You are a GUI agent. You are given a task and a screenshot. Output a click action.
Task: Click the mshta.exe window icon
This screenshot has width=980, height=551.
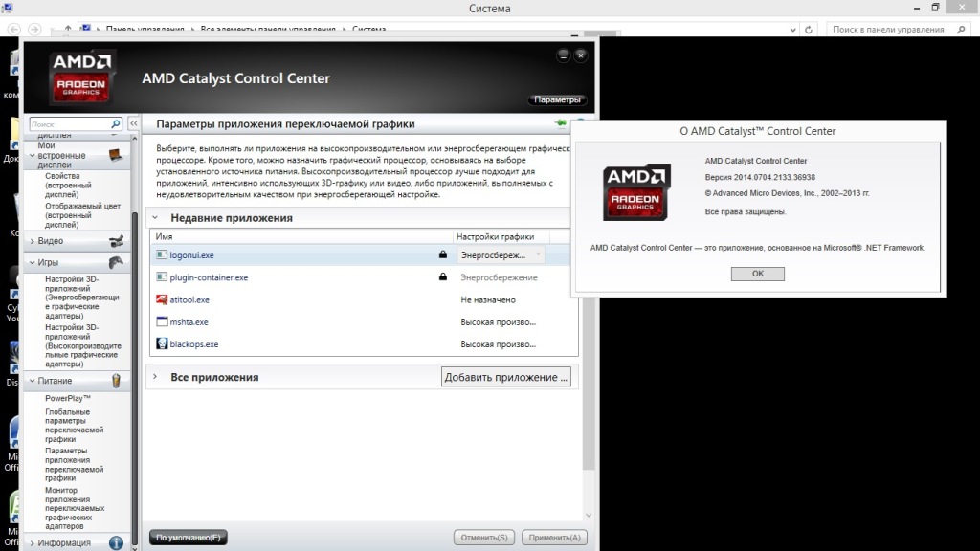coord(162,322)
